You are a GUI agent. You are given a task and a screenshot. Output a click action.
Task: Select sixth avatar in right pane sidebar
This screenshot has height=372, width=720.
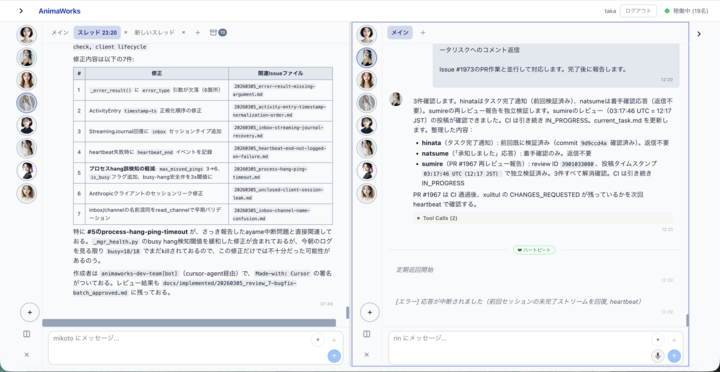366,148
